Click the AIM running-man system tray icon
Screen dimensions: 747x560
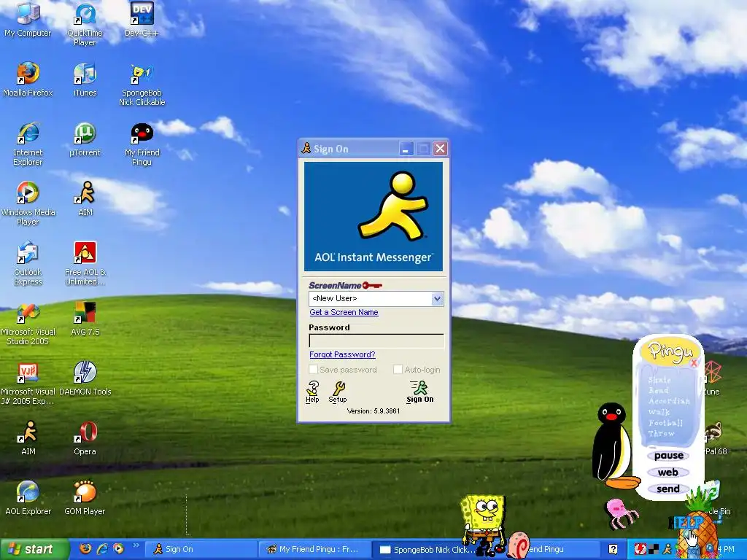click(668, 549)
